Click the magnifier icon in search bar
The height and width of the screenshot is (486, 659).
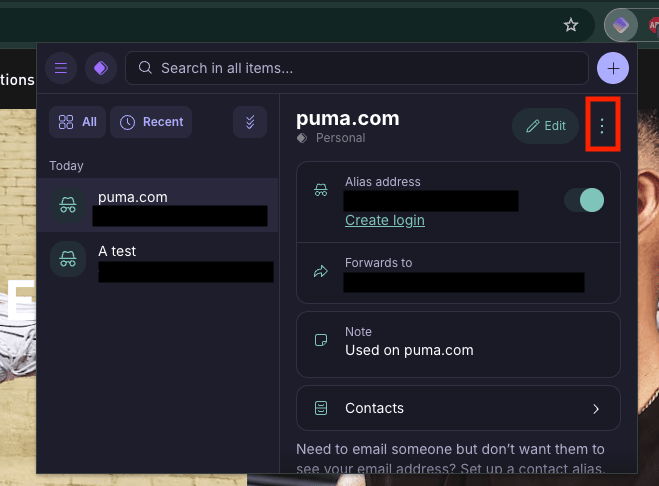[145, 67]
